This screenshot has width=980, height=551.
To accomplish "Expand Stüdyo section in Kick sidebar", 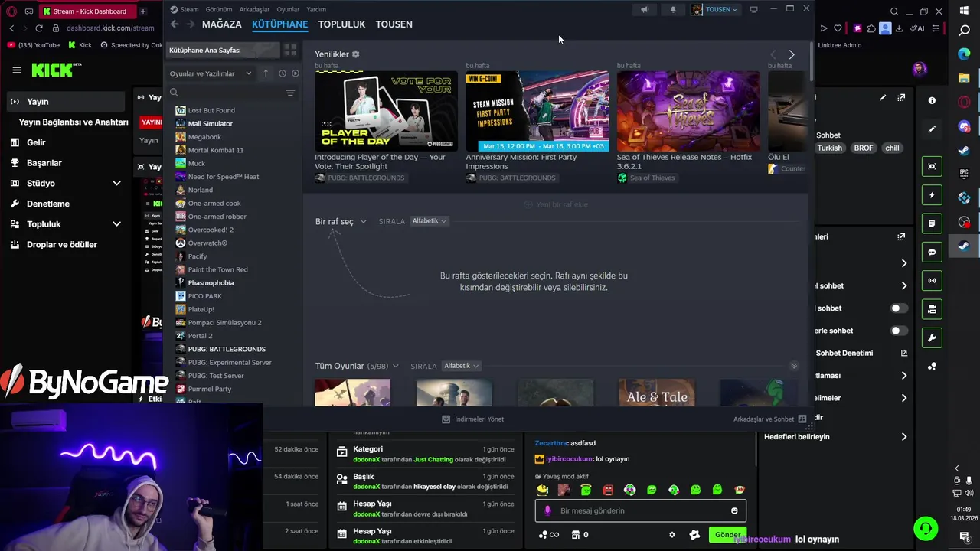I will (116, 184).
